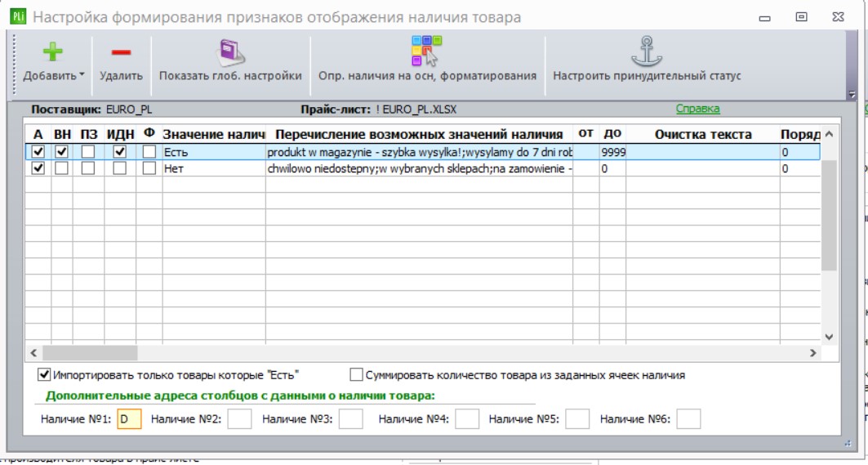Click the horizontal scrollbar left arrow
This screenshot has width=868, height=465.
coord(33,352)
